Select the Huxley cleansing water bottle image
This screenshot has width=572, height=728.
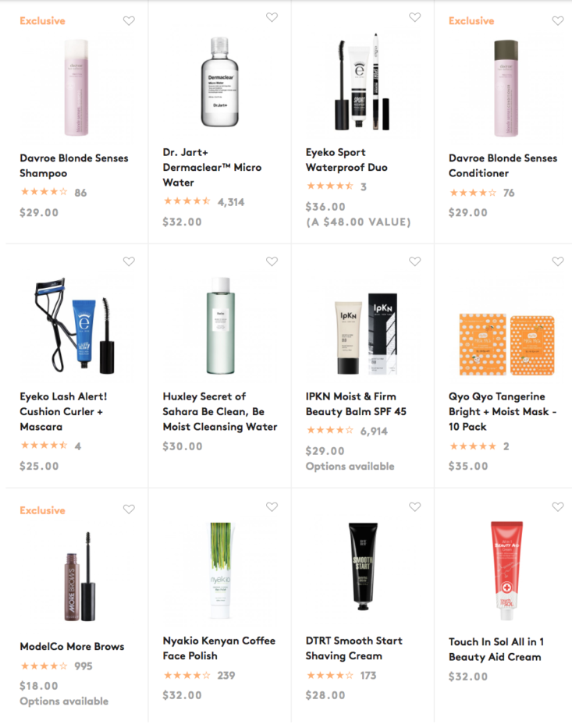tap(220, 325)
